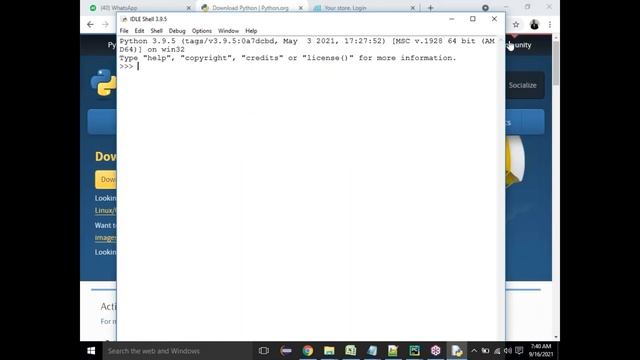The image size is (640, 360).
Task: Open the volume control in the system tray
Action: [508, 351]
